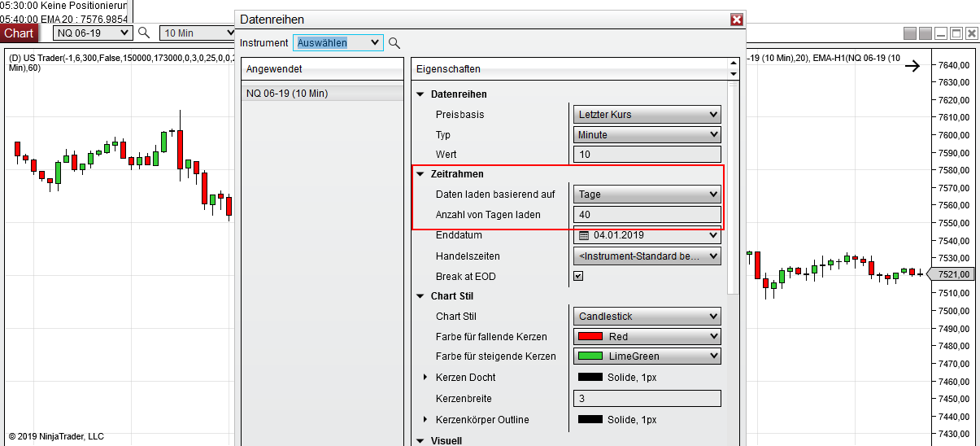Open the 10 Min interval dropdown
980x446 pixels.
pyautogui.click(x=198, y=33)
